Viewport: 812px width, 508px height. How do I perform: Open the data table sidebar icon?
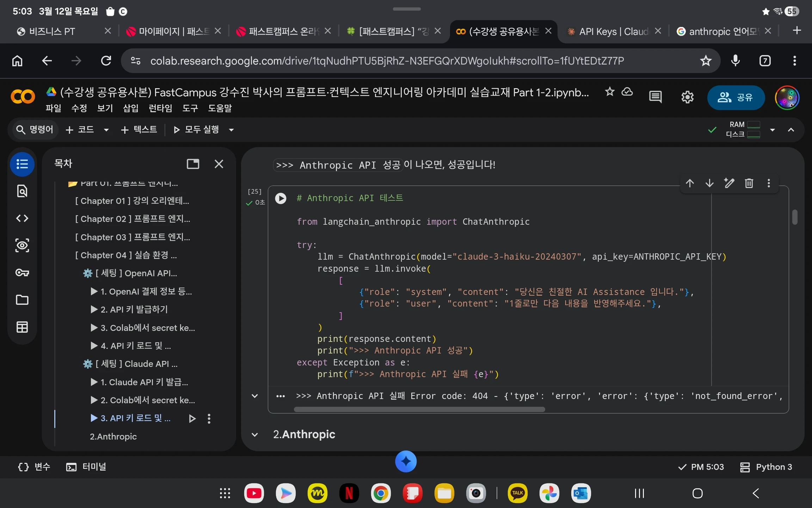tap(22, 327)
